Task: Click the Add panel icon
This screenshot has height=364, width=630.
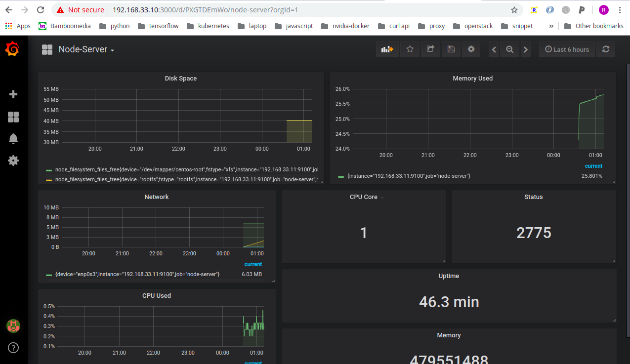Action: [387, 49]
